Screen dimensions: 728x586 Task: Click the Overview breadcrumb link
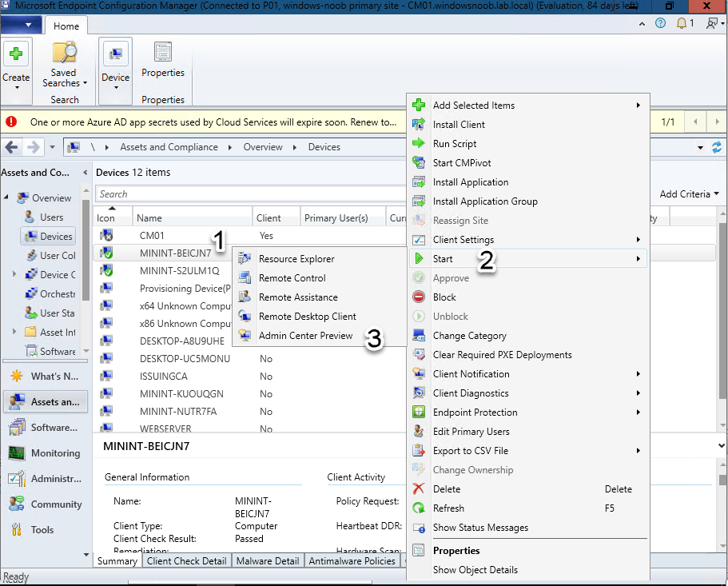click(263, 147)
